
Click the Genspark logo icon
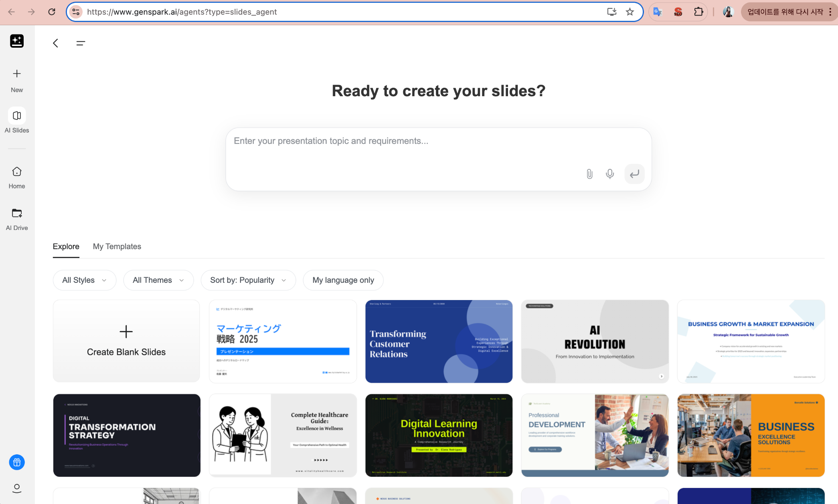tap(17, 41)
